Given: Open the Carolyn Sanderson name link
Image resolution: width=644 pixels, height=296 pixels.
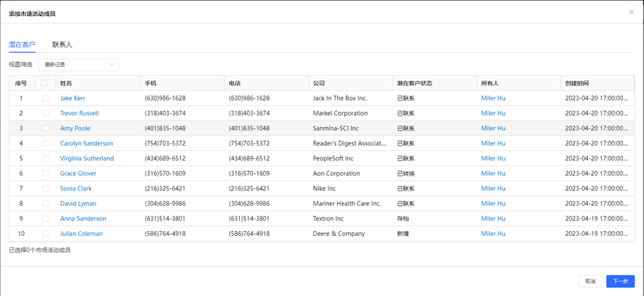Looking at the screenshot, I should coord(86,144).
